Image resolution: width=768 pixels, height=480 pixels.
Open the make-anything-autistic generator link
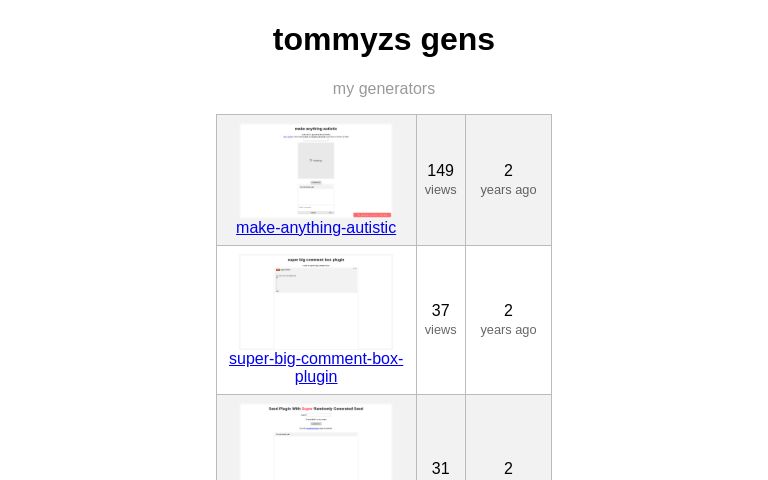point(316,228)
